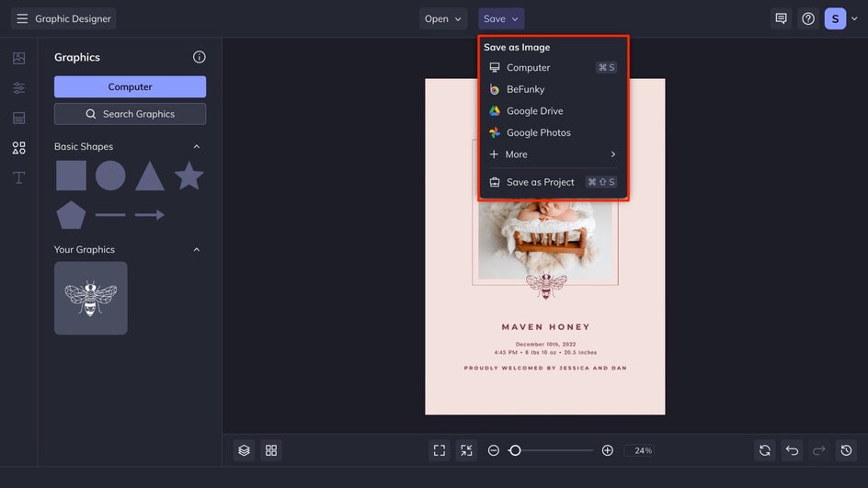This screenshot has height=488, width=868.
Task: Click the Computer upload button
Action: tap(130, 87)
